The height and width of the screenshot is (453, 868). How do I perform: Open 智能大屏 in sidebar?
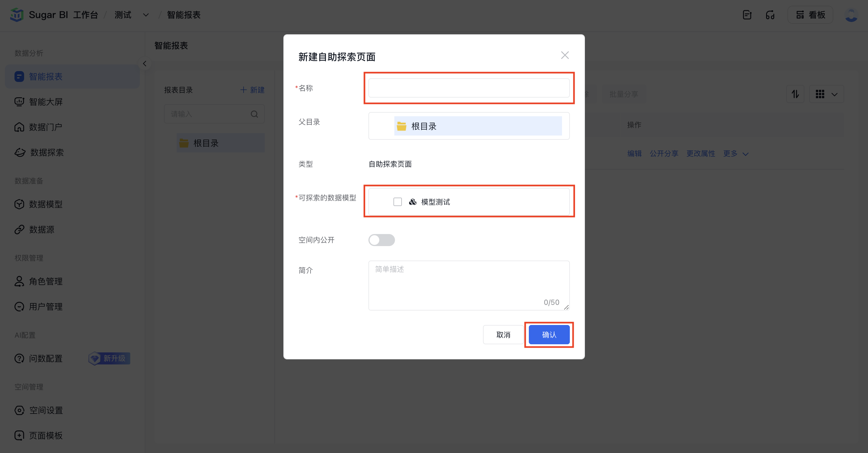(x=72, y=102)
